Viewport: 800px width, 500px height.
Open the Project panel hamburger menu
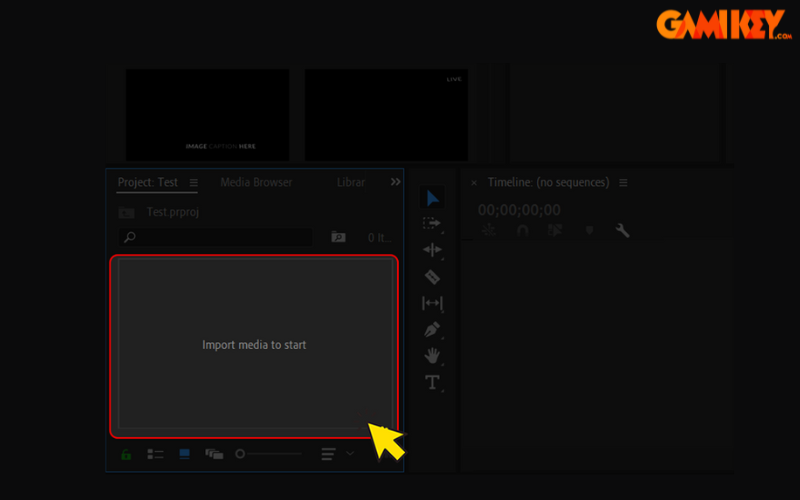coord(193,183)
